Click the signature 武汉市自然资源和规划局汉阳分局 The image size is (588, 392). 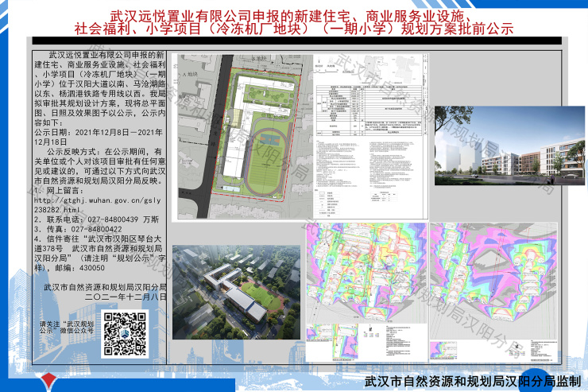click(x=105, y=287)
